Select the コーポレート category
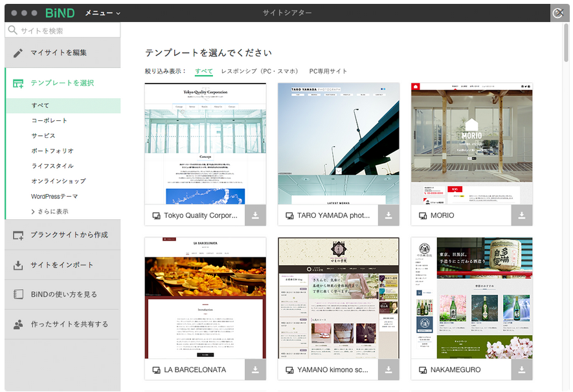Viewport: 573px width, 392px height. 49,120
